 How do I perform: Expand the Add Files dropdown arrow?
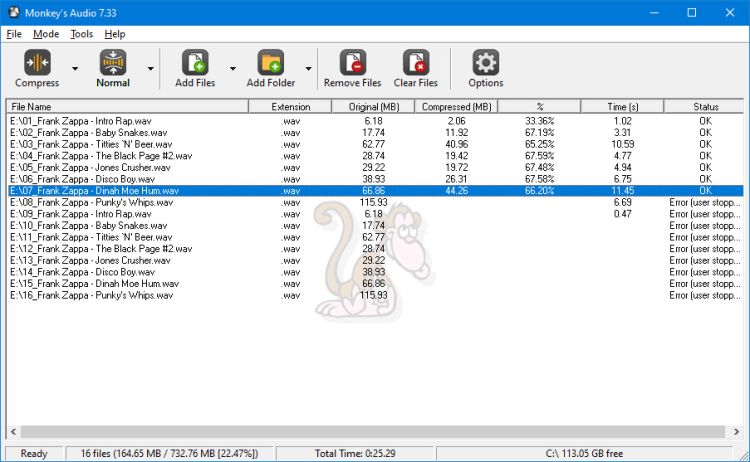[233, 69]
